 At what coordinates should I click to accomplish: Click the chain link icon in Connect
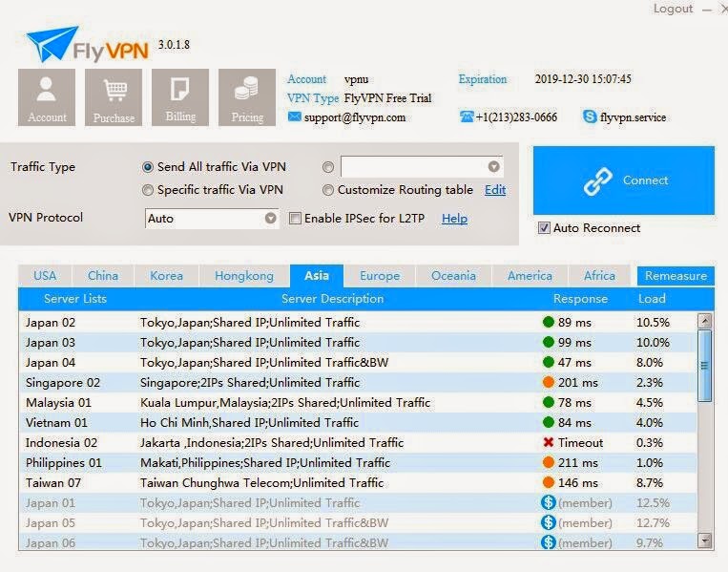pos(598,180)
